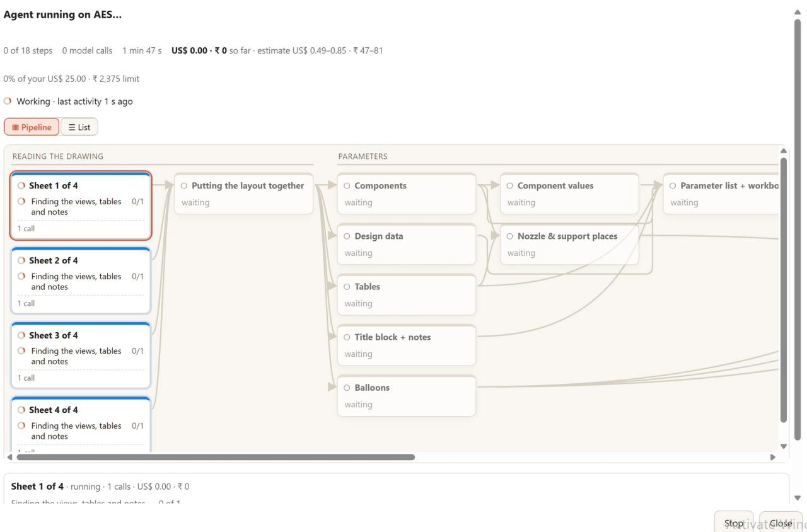The height and width of the screenshot is (532, 807).
Task: Click the circle status icon beside Balloons
Action: [x=347, y=388]
